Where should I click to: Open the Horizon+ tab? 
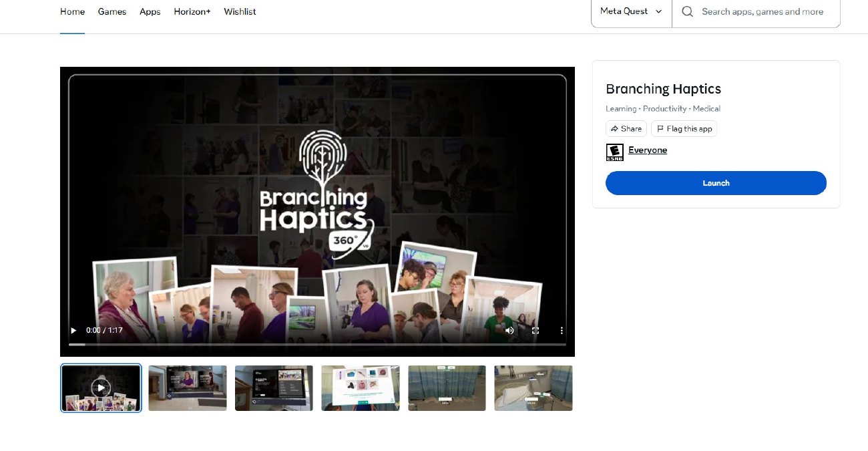192,11
